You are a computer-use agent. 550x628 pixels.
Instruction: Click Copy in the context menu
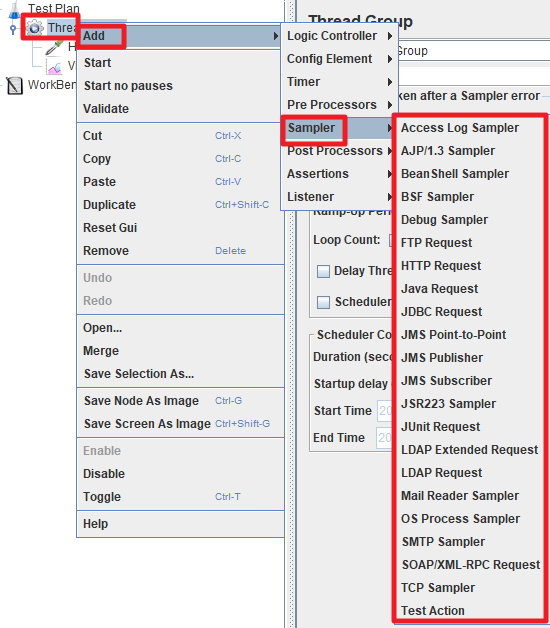180,159
